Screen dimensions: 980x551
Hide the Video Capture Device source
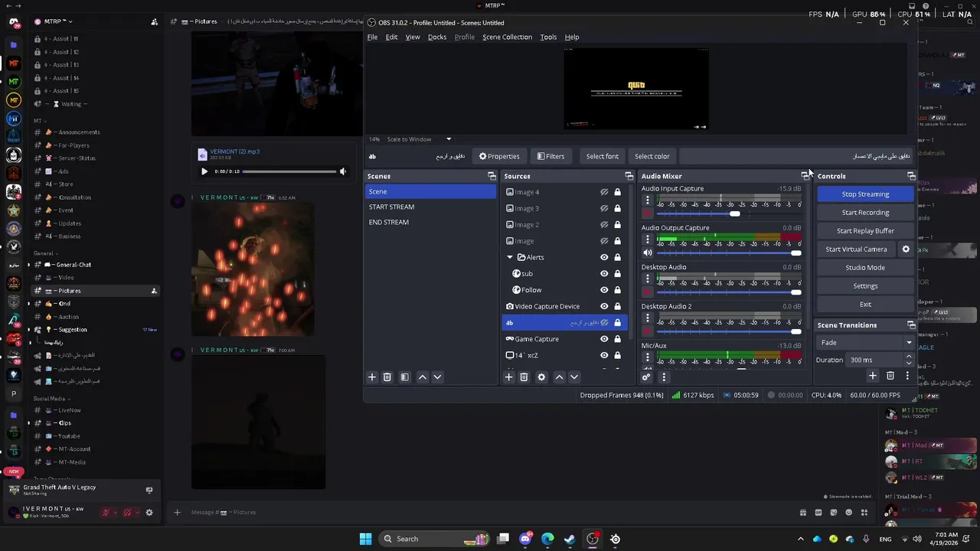pos(604,306)
